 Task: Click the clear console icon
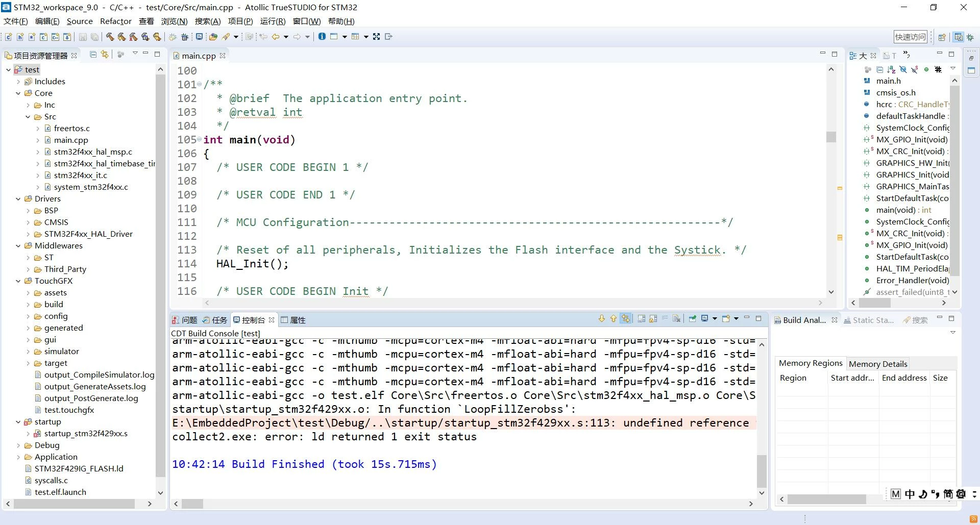(677, 319)
